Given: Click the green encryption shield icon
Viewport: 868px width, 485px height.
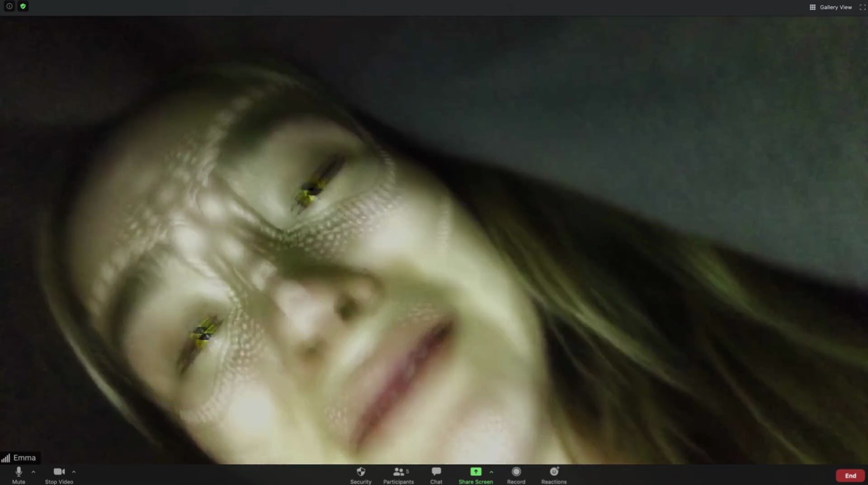Looking at the screenshot, I should click(23, 6).
